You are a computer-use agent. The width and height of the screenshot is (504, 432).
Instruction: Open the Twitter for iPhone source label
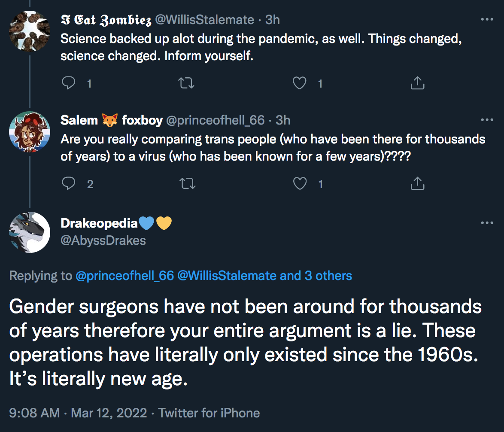pyautogui.click(x=209, y=413)
